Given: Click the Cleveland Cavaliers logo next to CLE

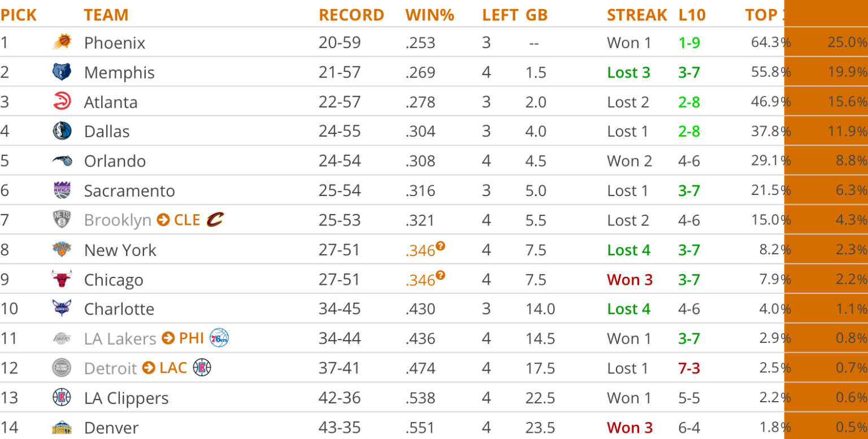Looking at the screenshot, I should pos(215,219).
